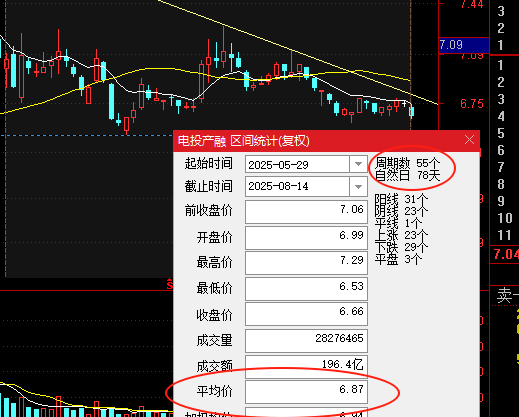Select the 最高价 value box showing 7.29
Screen dimensions: 519x417
[306, 263]
